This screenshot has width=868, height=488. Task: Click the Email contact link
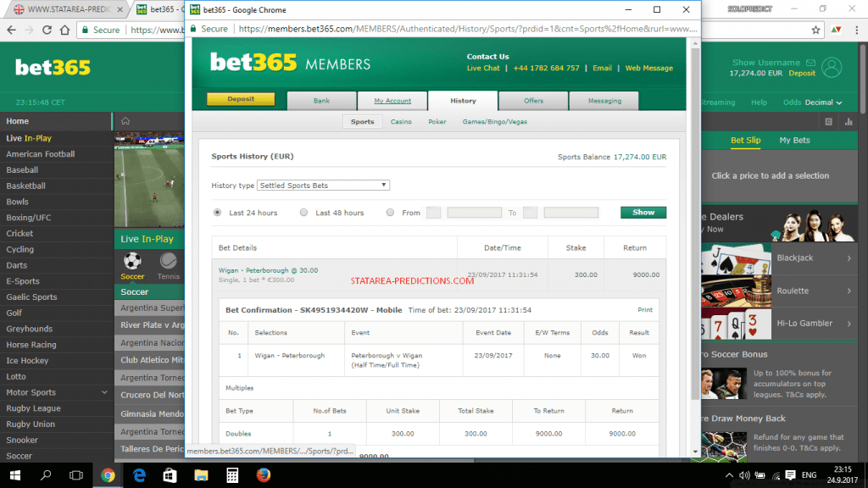pos(602,68)
